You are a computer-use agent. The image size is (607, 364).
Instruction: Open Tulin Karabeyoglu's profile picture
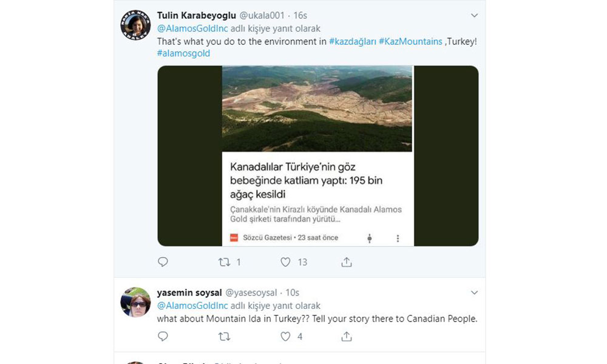(x=135, y=25)
